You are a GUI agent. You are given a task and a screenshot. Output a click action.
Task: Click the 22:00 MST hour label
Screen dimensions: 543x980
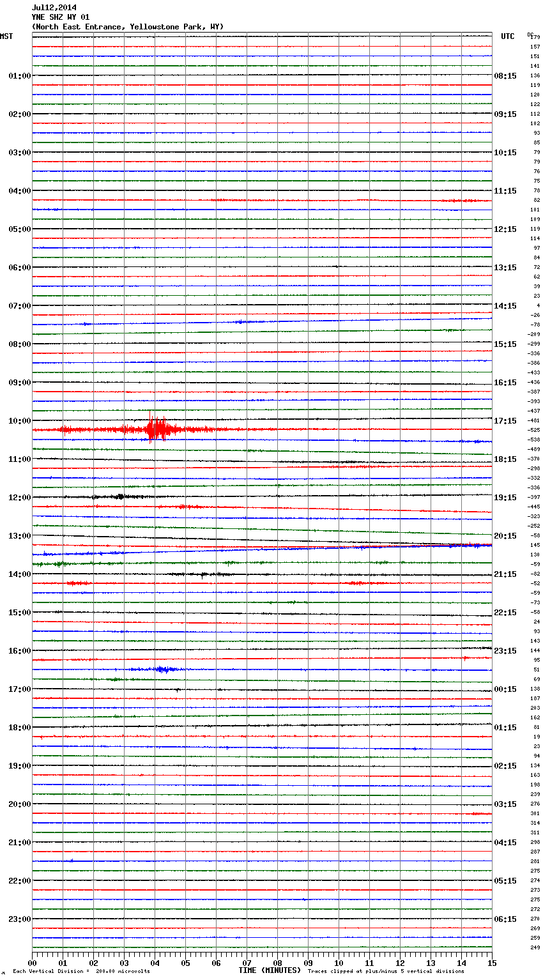(20, 881)
